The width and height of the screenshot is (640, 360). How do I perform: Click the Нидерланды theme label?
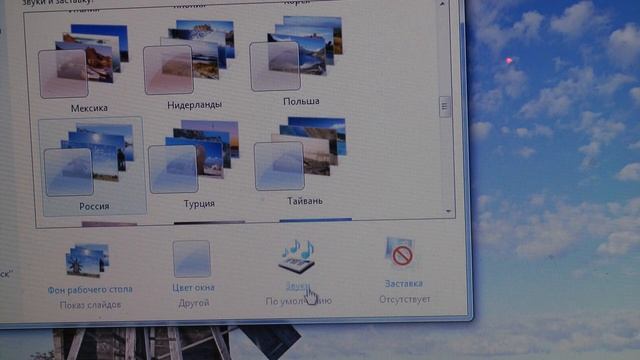coord(194,105)
